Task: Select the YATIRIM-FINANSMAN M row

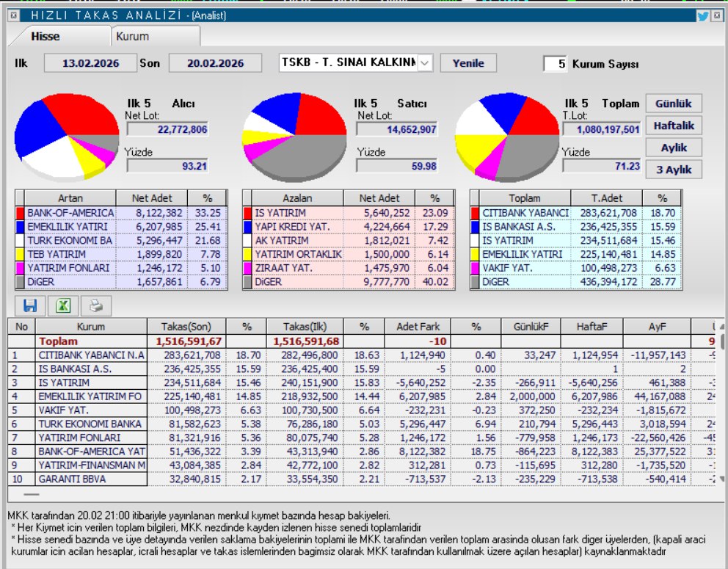Action: [362, 465]
